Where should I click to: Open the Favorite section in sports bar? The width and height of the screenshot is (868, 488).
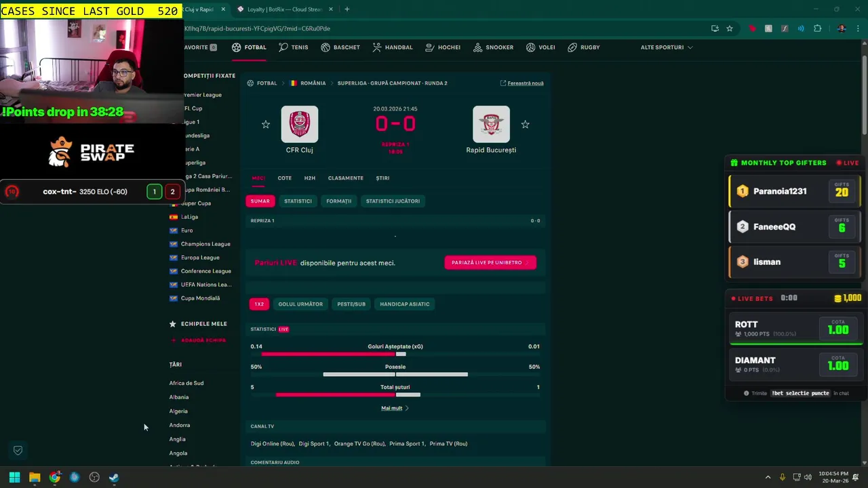coord(201,47)
